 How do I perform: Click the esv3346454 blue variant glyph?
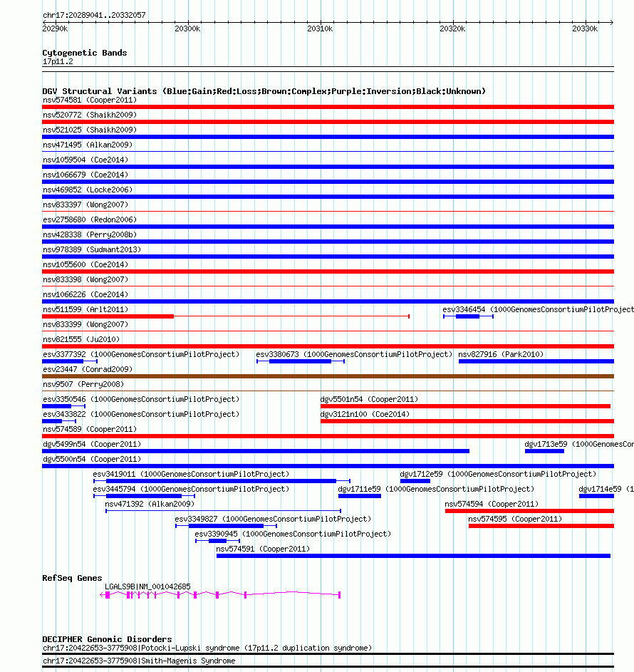point(468,316)
